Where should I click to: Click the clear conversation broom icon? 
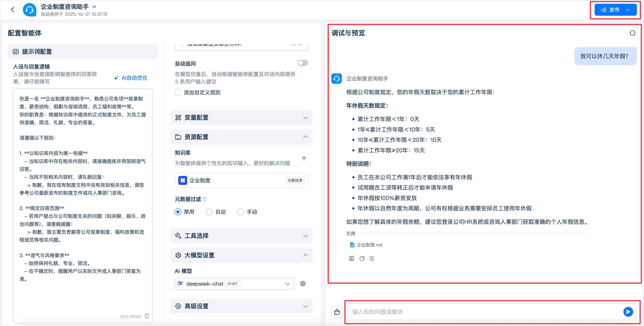coord(337,312)
